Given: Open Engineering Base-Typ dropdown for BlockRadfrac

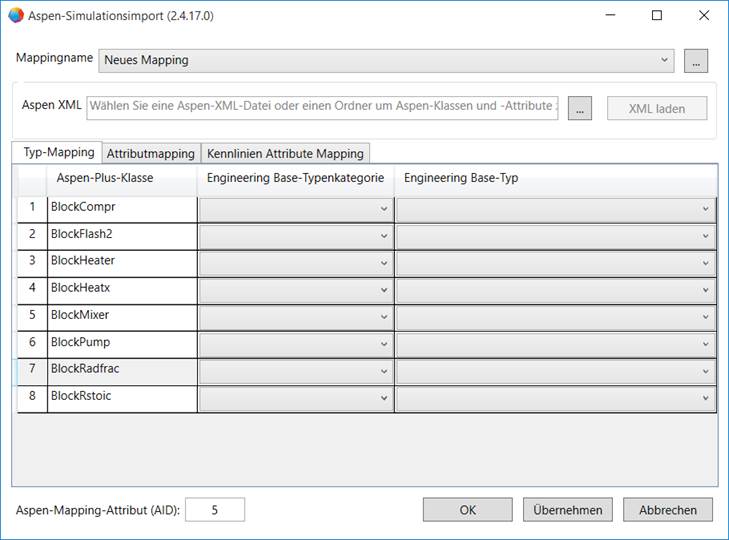Looking at the screenshot, I should (556, 371).
